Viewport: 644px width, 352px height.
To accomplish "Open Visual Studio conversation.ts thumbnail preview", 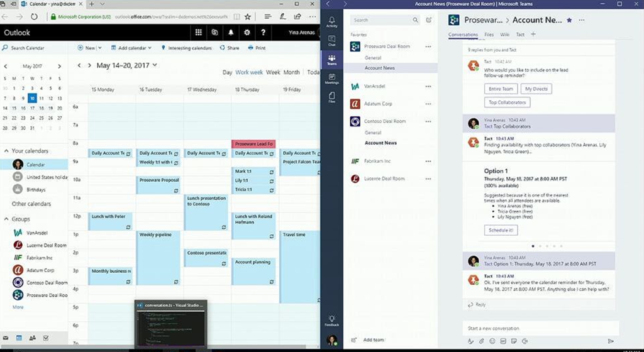I will [171, 324].
